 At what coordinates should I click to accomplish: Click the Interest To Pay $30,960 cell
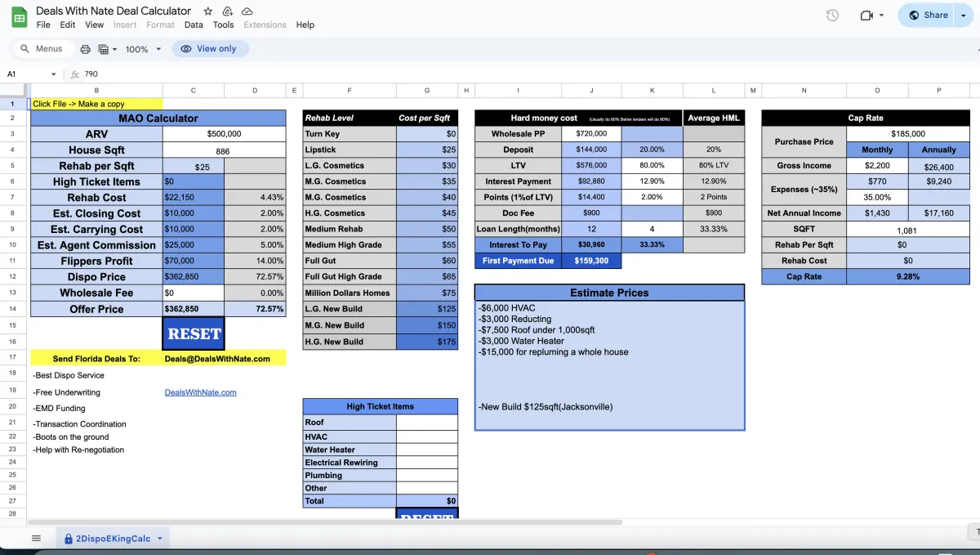591,245
